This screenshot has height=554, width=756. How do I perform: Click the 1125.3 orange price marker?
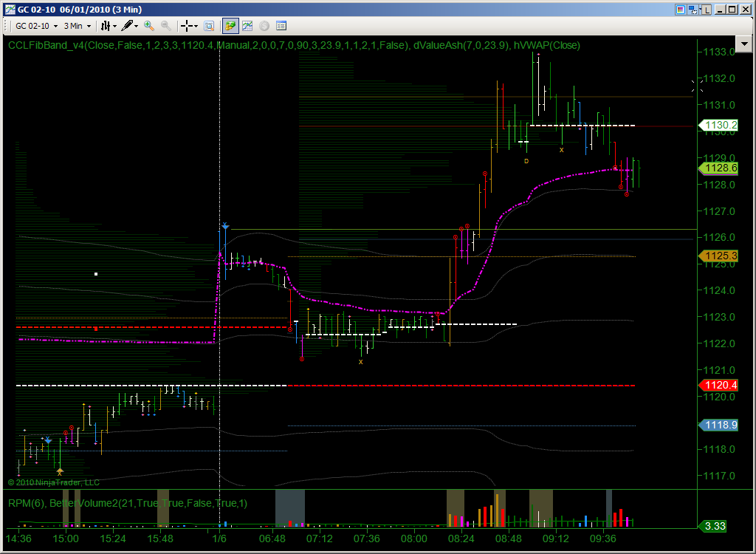point(718,256)
